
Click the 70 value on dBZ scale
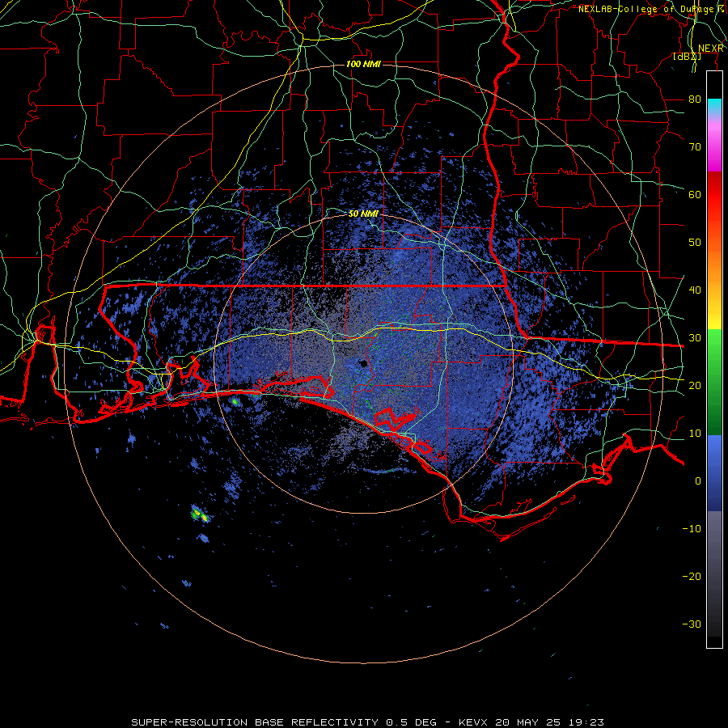click(x=695, y=146)
